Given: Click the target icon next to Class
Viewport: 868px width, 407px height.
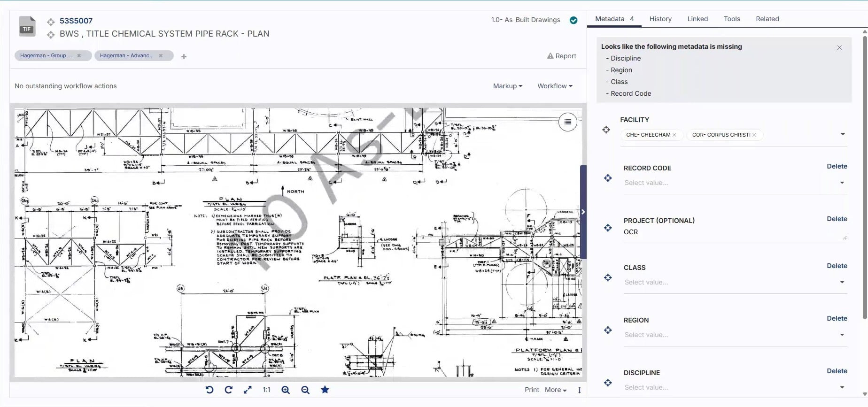Looking at the screenshot, I should pyautogui.click(x=608, y=277).
